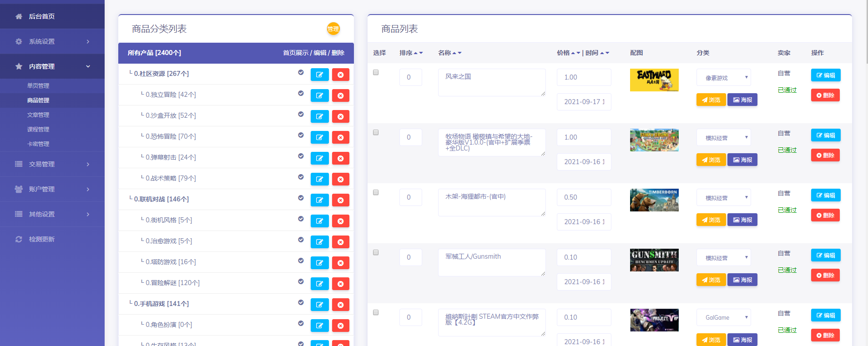868x346 pixels.
Task: Toggle homepage display for 0.独立冒险
Action: (301, 93)
